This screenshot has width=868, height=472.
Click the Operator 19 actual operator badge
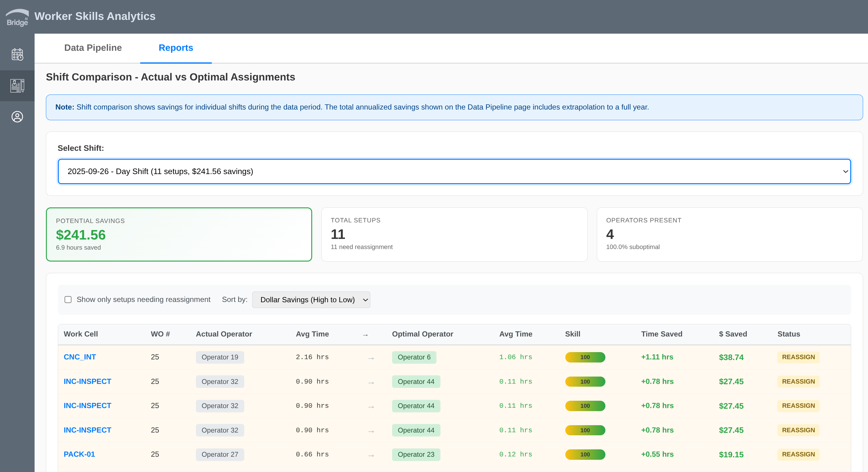220,357
